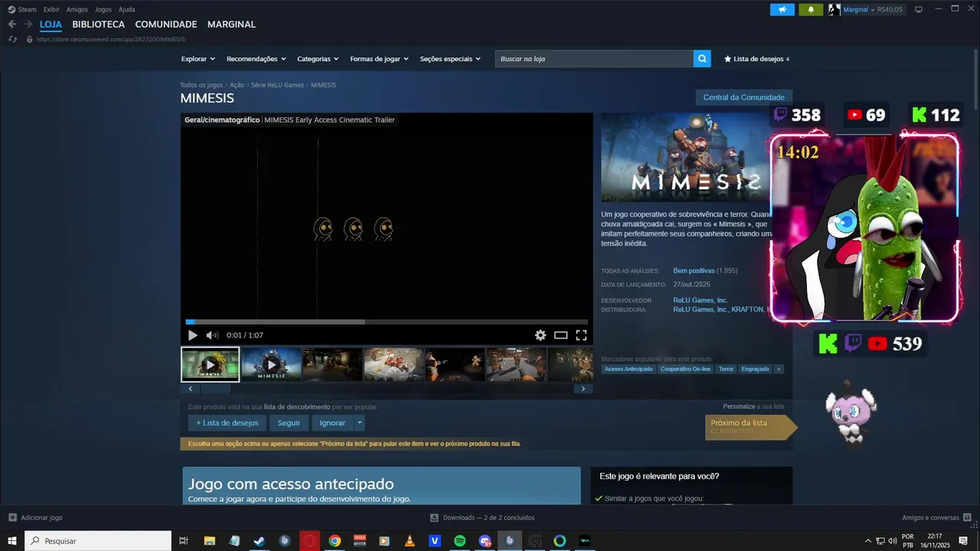
Task: Open the Ajuda menu
Action: [126, 9]
